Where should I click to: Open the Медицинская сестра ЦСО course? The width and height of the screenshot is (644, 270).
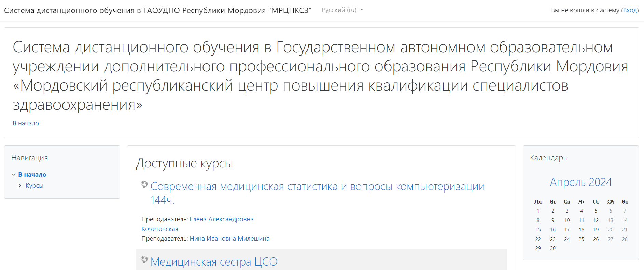click(x=214, y=262)
